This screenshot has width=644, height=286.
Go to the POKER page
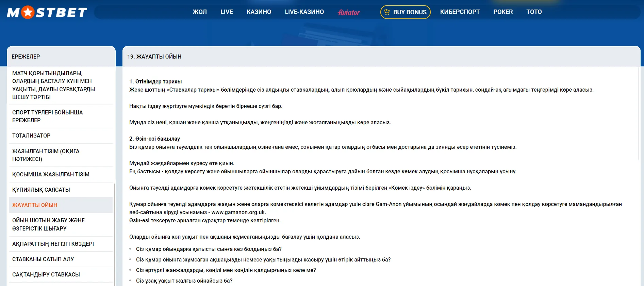tap(503, 12)
